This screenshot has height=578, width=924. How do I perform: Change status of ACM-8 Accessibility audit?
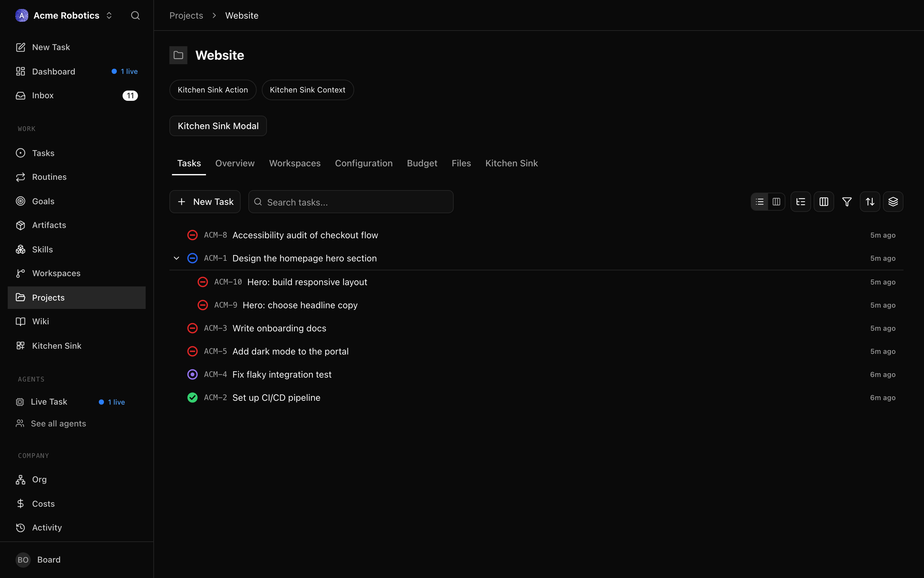tap(193, 235)
